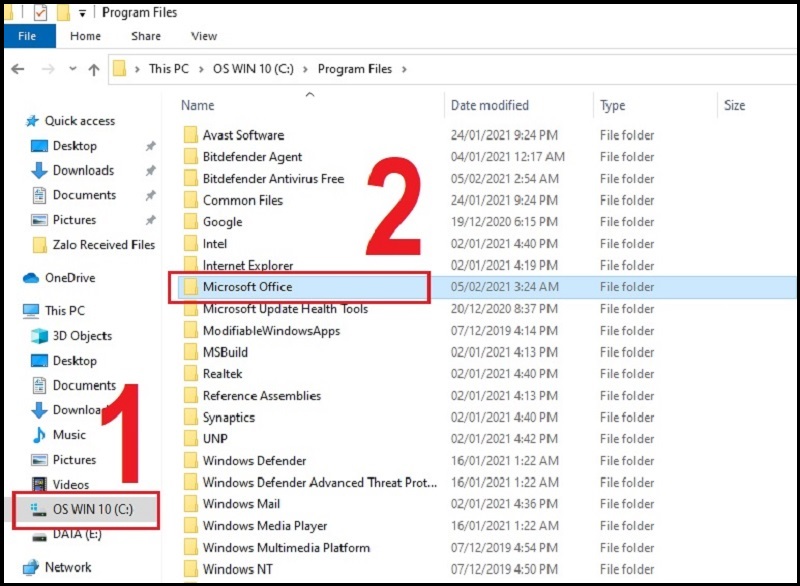This screenshot has width=800, height=586.
Task: Expand the Recent locations dropdown arrow
Action: [x=71, y=69]
